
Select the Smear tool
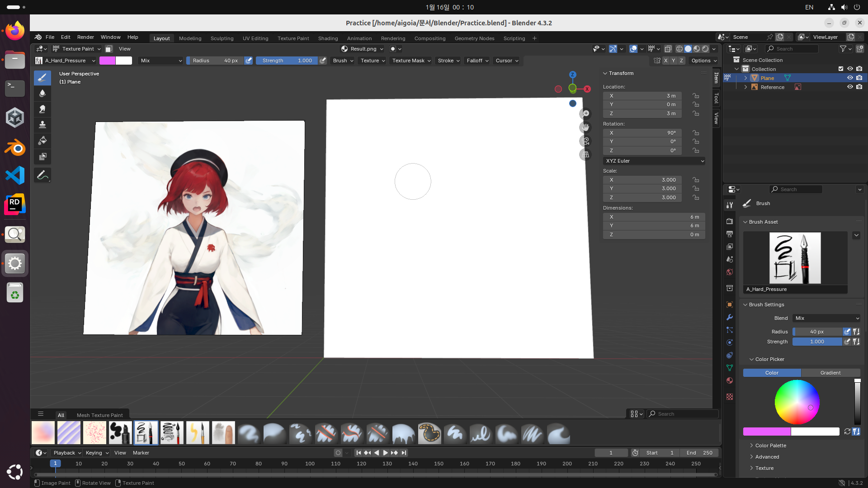point(42,109)
